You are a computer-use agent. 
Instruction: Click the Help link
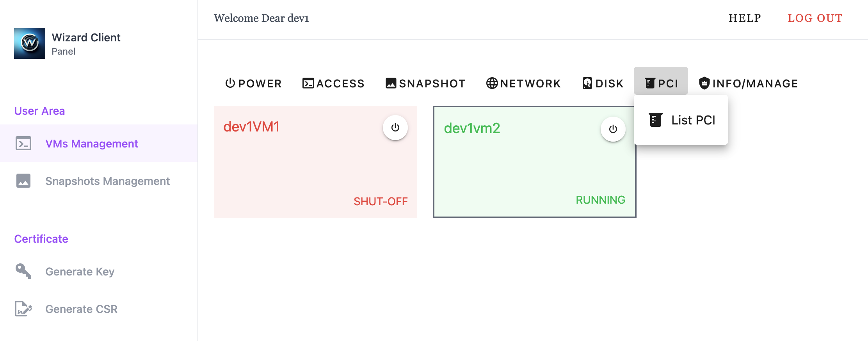pyautogui.click(x=745, y=18)
